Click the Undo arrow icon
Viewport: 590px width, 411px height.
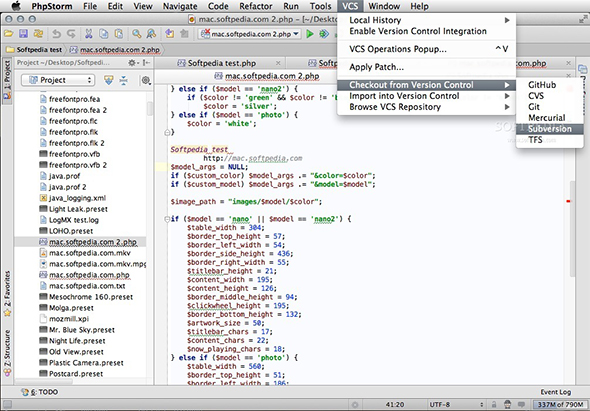pos(56,34)
